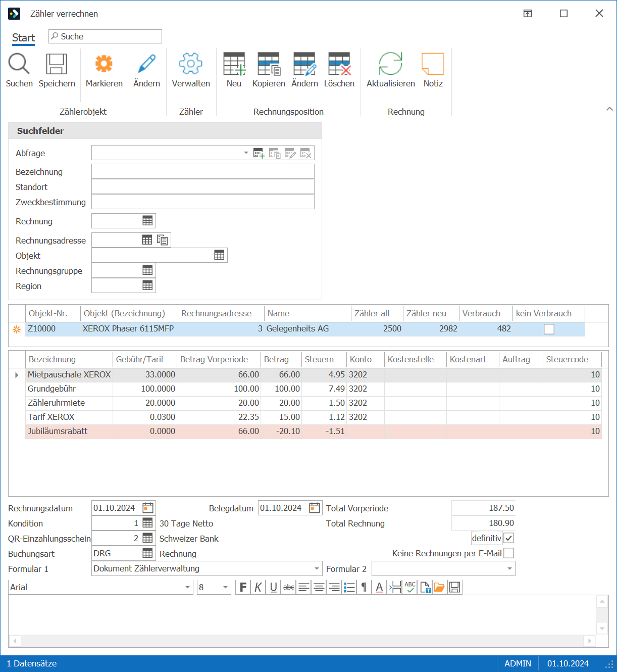
Task: Collapse the ribbon with the chevron
Action: coord(609,109)
